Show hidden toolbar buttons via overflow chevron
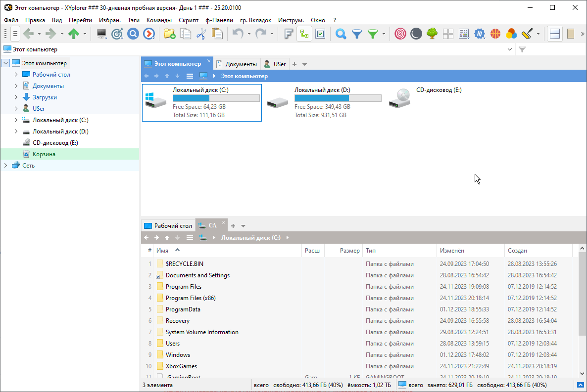587x392 pixels. [583, 34]
